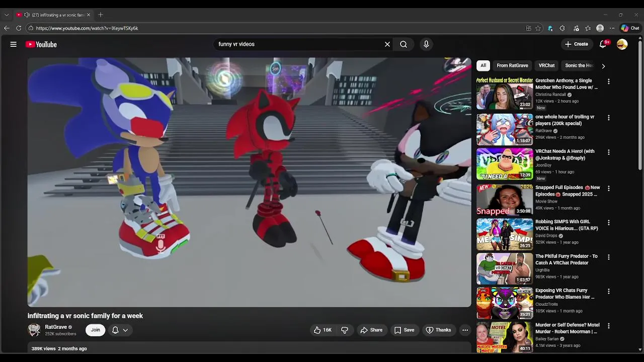Open browser extensions puzzle icon
This screenshot has height=362, width=644.
coord(562,28)
